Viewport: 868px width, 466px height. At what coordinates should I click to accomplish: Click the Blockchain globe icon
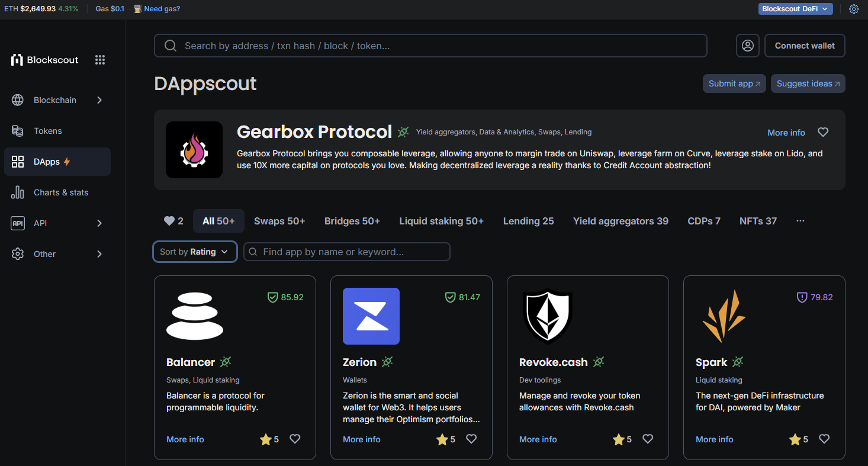tap(18, 100)
